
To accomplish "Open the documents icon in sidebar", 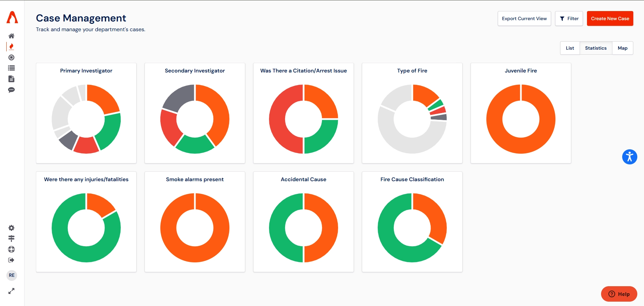I will pyautogui.click(x=11, y=79).
